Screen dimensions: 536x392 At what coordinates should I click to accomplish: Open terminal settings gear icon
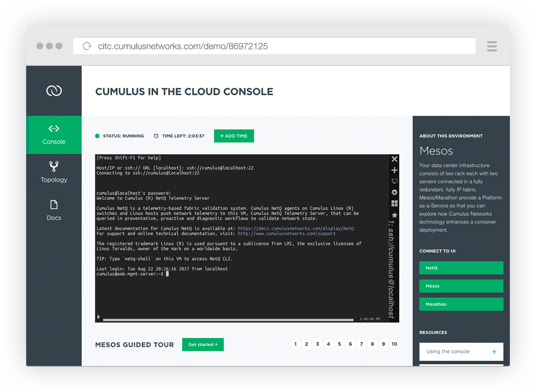[394, 192]
